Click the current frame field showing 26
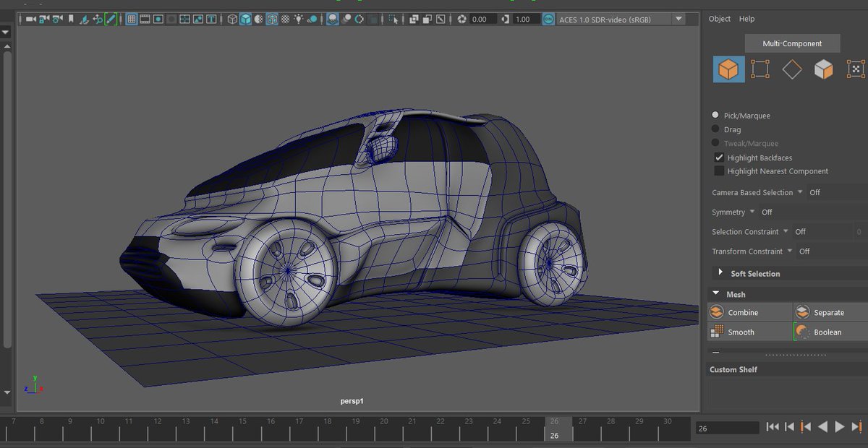 coord(727,428)
